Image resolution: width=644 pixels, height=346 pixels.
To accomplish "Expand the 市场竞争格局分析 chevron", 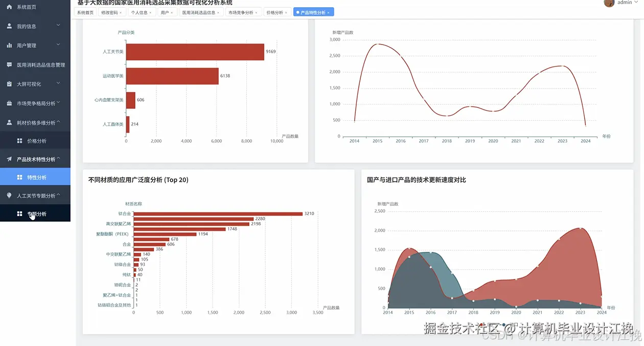I will (58, 103).
